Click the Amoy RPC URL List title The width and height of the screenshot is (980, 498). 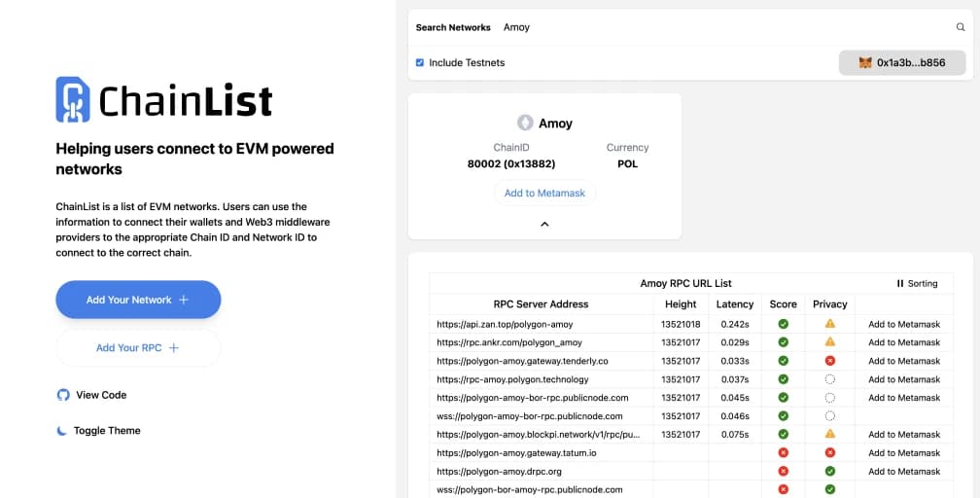pyautogui.click(x=685, y=283)
